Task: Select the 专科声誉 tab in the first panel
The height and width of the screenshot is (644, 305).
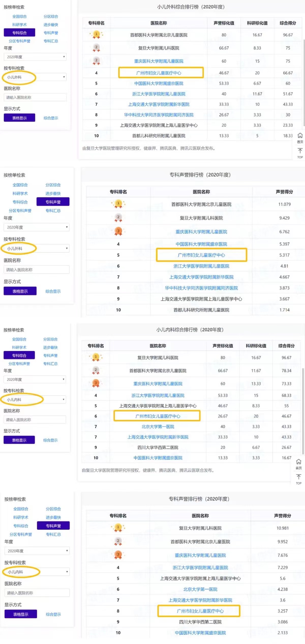Action: (x=51, y=33)
